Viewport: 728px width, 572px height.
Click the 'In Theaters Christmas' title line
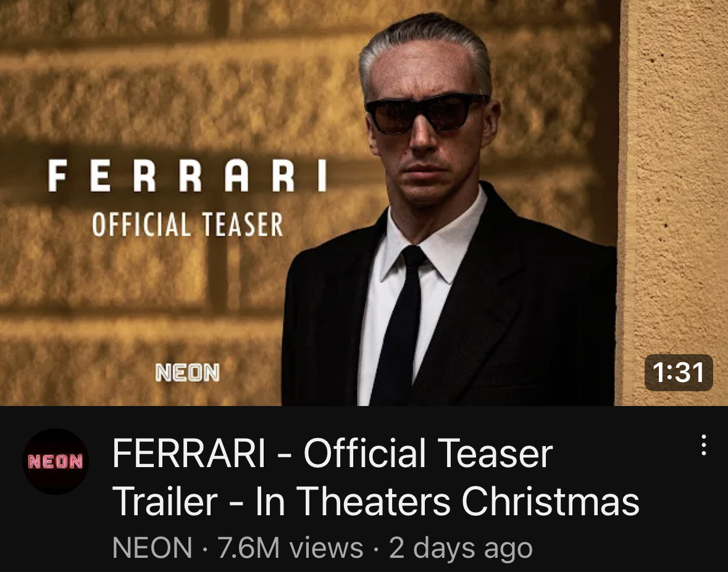[x=447, y=502]
